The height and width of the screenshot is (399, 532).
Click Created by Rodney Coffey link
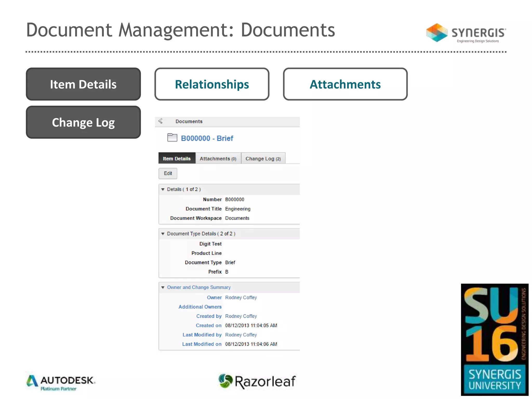tap(241, 316)
